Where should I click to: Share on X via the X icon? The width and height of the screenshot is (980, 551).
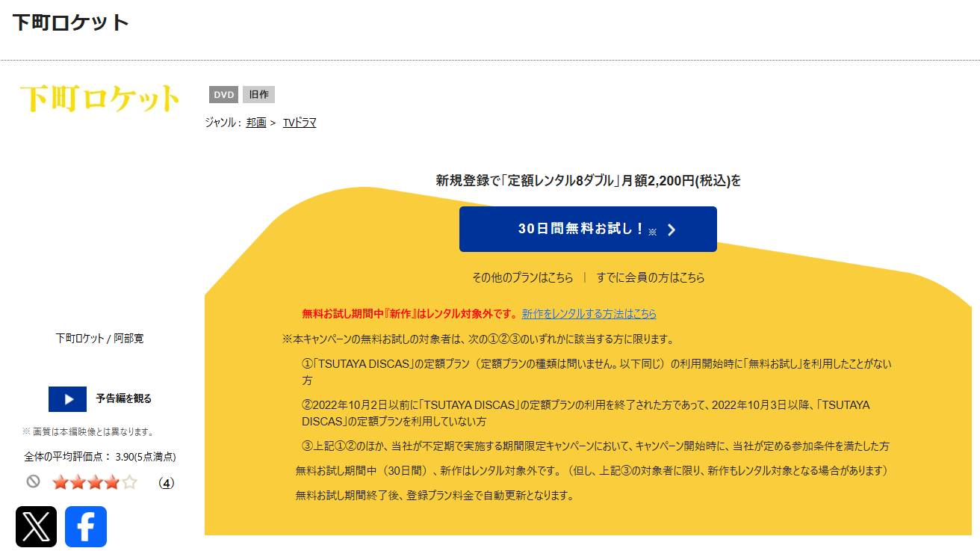36,526
